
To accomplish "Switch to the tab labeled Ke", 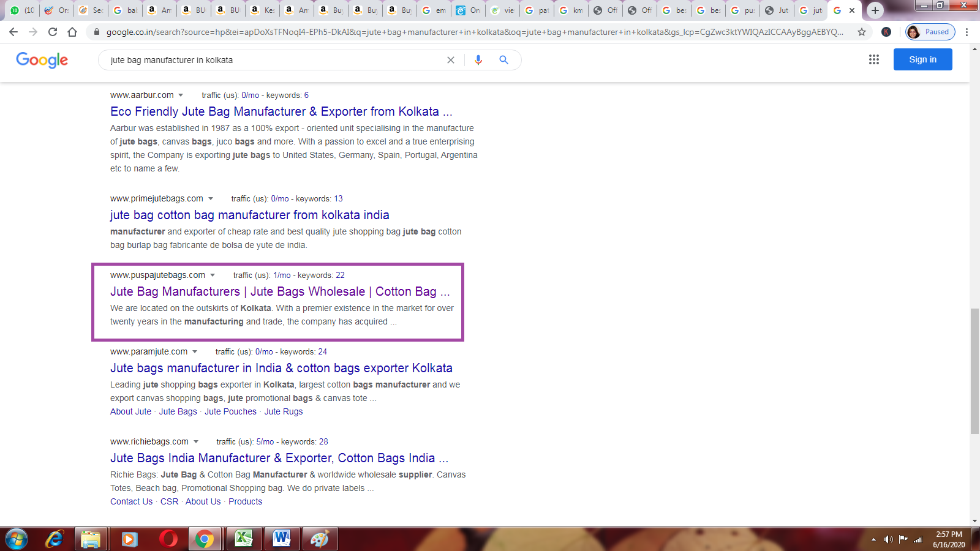I will 262,10.
